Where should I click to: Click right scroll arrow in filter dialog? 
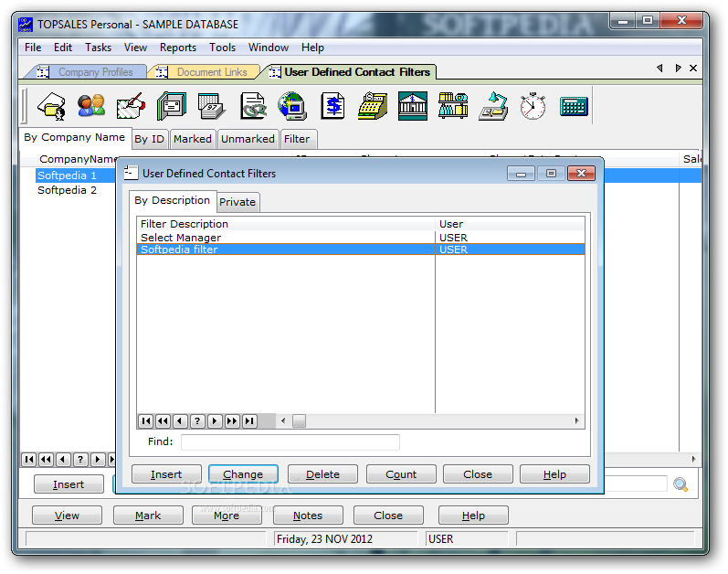click(576, 421)
